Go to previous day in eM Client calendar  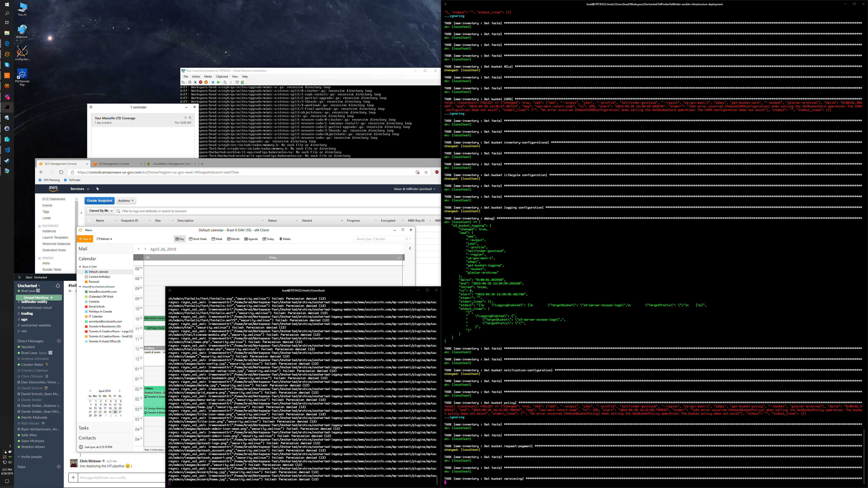tap(139, 249)
